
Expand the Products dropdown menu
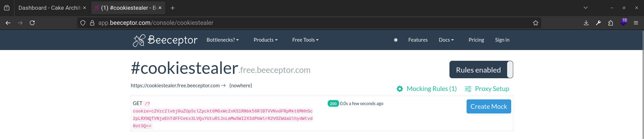click(x=266, y=40)
